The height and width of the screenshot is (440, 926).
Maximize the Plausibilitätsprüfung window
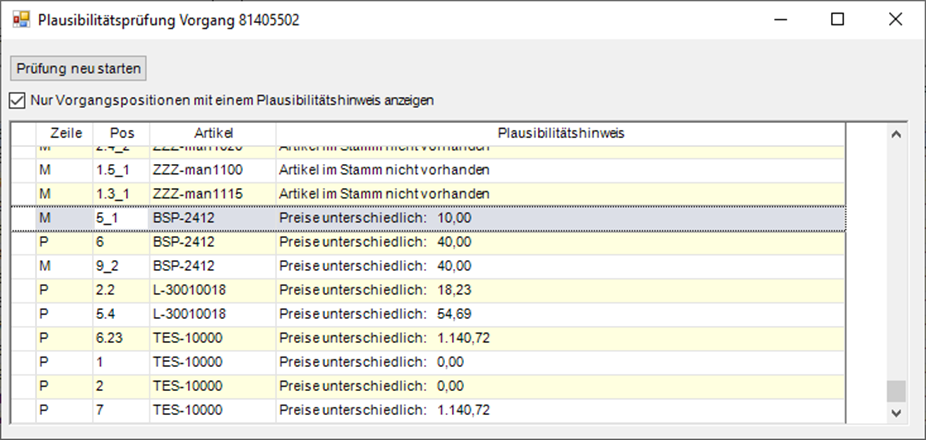point(837,20)
